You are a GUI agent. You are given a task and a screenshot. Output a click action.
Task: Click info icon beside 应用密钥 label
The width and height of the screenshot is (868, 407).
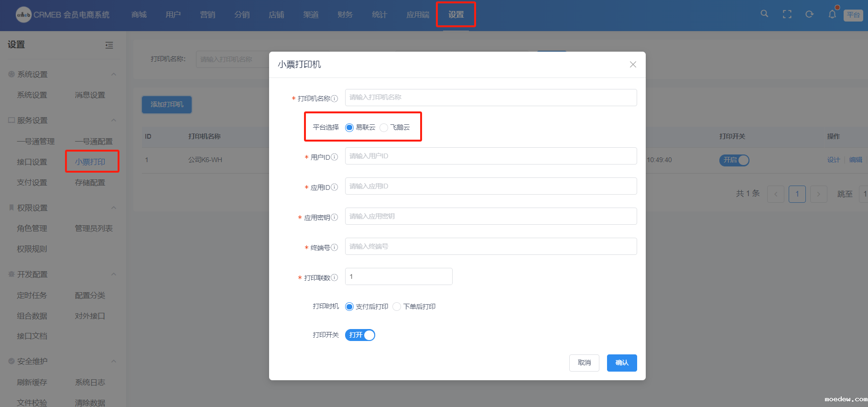335,218
